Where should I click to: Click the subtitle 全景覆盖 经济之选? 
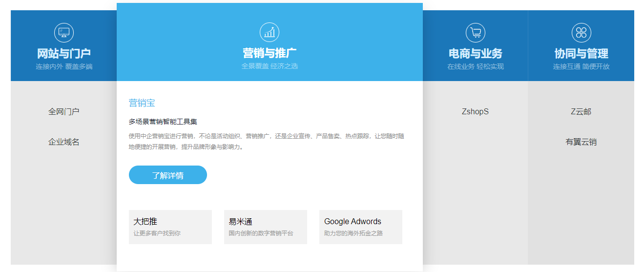tap(270, 66)
